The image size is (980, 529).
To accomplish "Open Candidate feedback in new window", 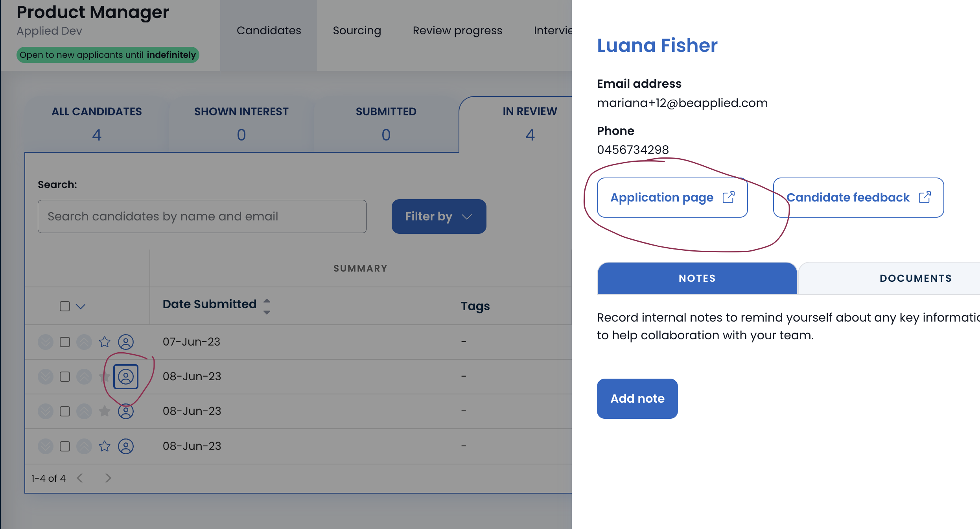I will point(858,198).
